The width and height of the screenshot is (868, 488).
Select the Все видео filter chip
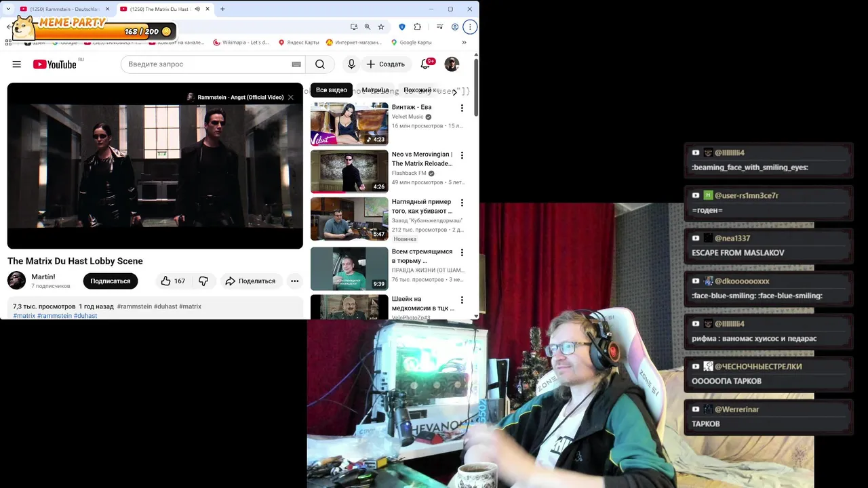point(332,90)
